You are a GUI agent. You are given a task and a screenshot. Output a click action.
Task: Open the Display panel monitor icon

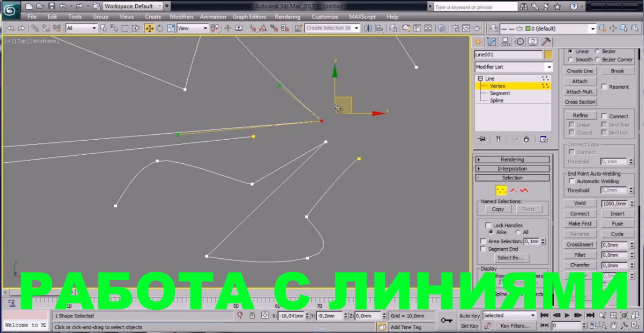coord(533,42)
